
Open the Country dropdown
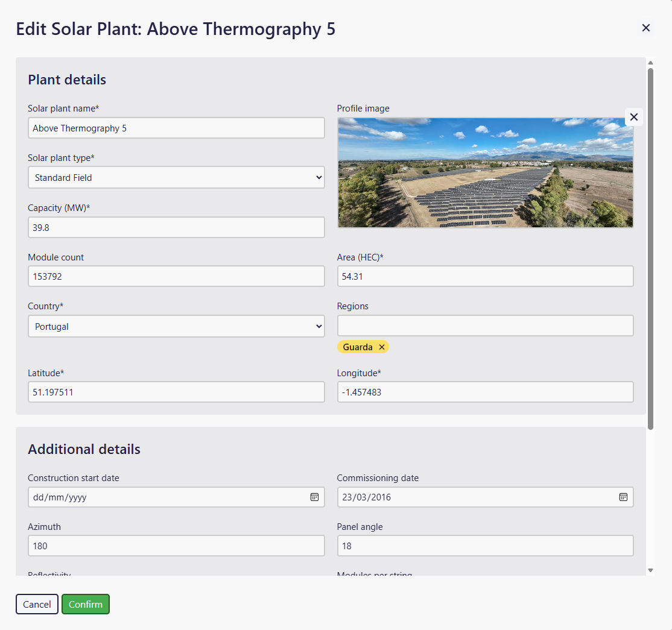(176, 327)
